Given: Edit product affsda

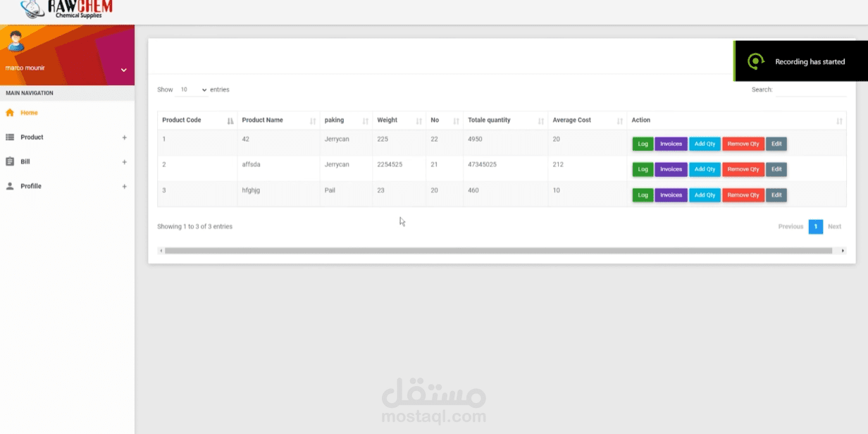Looking at the screenshot, I should click(776, 169).
